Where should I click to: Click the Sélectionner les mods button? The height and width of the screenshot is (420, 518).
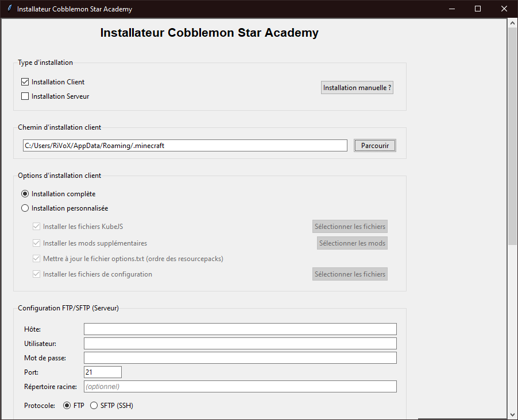[x=352, y=243]
